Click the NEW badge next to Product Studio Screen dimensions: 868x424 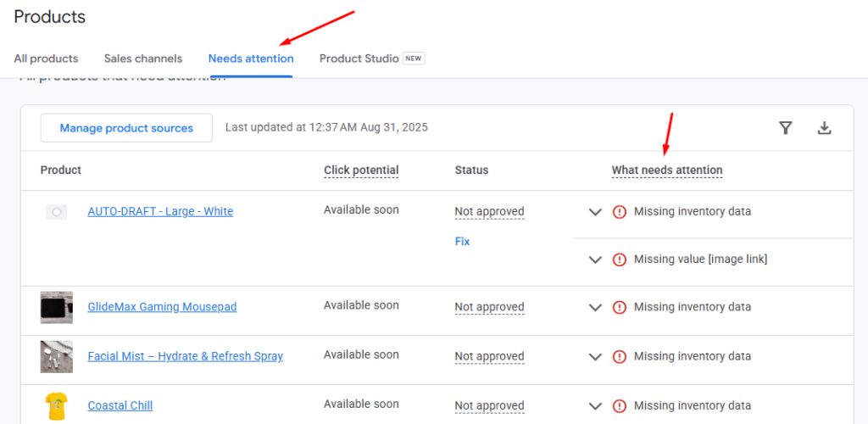[414, 59]
